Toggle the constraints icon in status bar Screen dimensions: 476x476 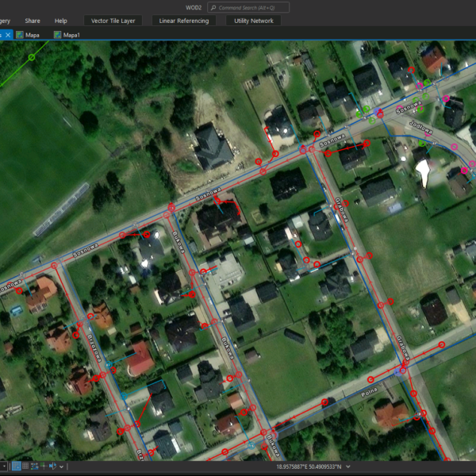[34, 466]
